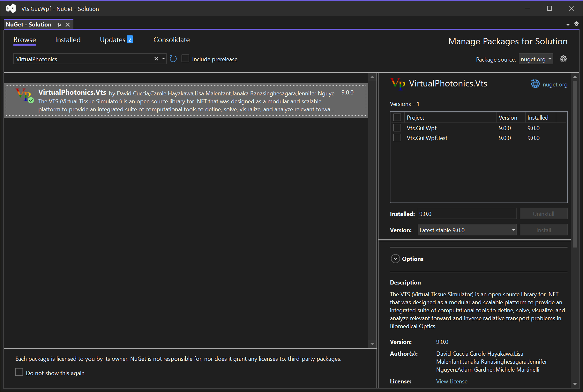The height and width of the screenshot is (392, 583).
Task: Open the Updates tab
Action: 113,40
